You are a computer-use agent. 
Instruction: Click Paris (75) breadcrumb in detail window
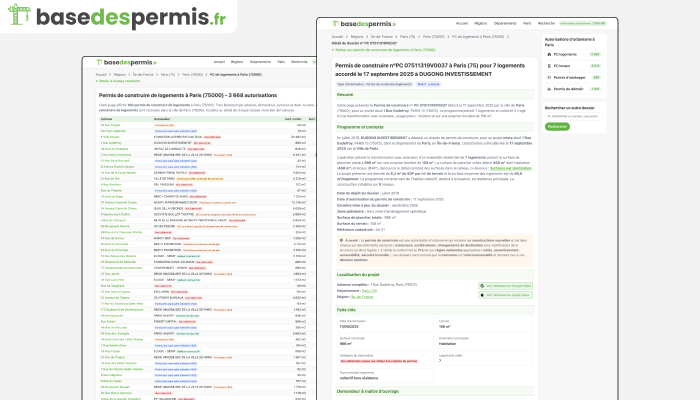[x=408, y=37]
